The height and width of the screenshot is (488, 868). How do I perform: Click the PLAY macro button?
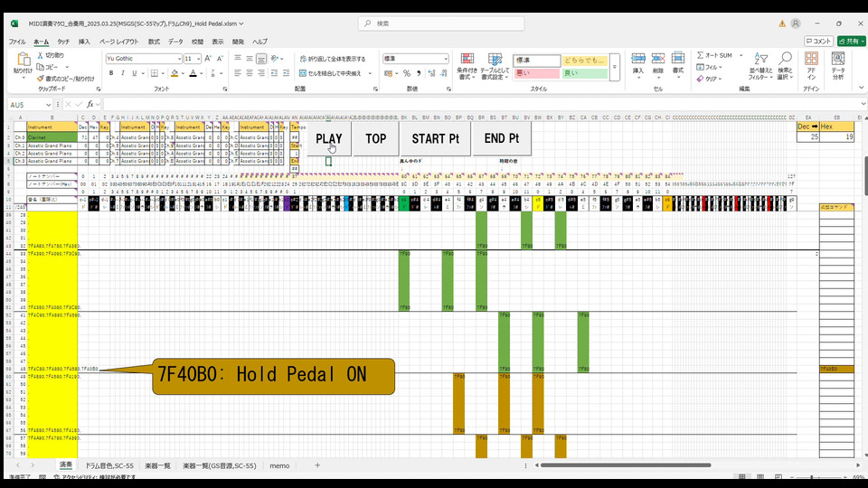[329, 139]
